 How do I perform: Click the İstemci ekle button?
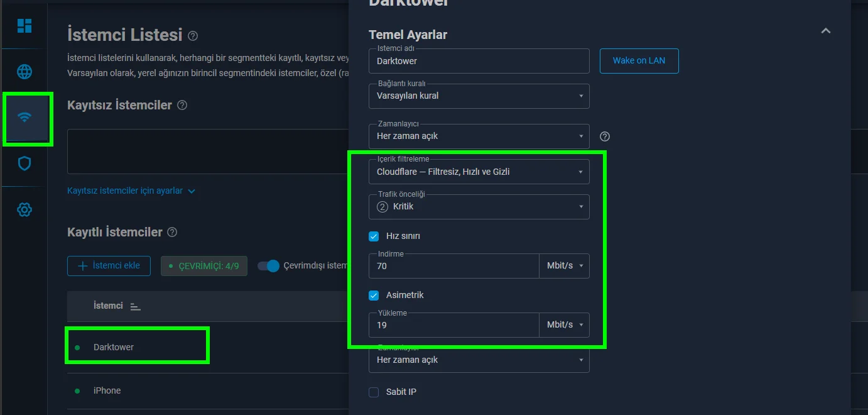tap(109, 266)
